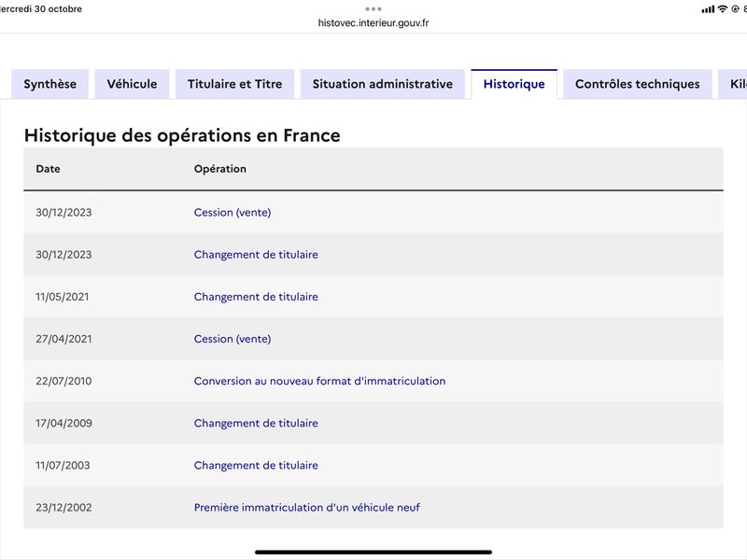Tap the home indicator bar at bottom

click(373, 553)
